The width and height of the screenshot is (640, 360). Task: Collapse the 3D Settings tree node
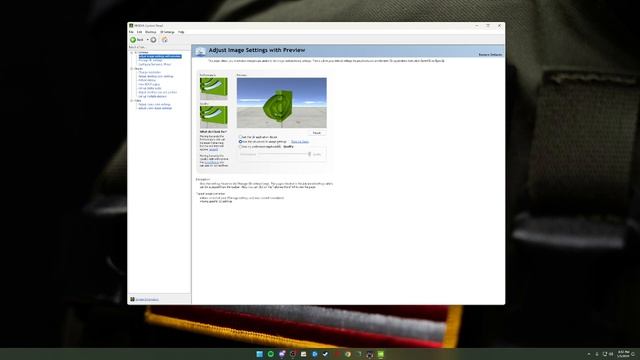coord(132,53)
